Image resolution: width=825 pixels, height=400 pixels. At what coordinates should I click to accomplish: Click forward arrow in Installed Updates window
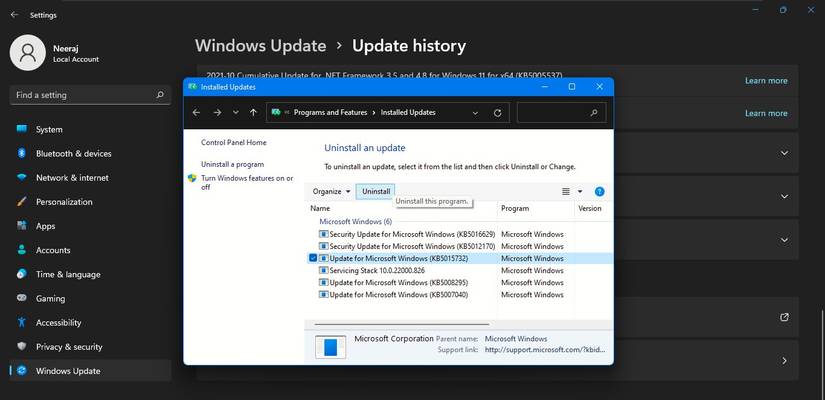click(217, 113)
